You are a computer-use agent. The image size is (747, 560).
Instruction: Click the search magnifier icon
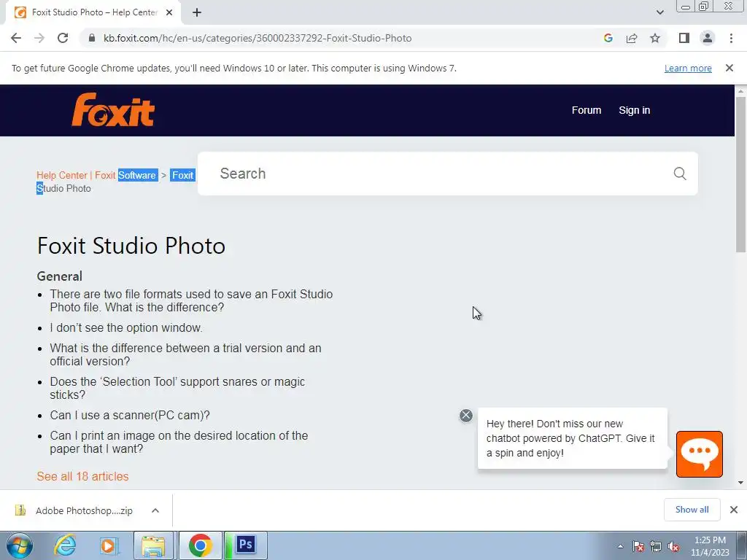[x=680, y=174]
